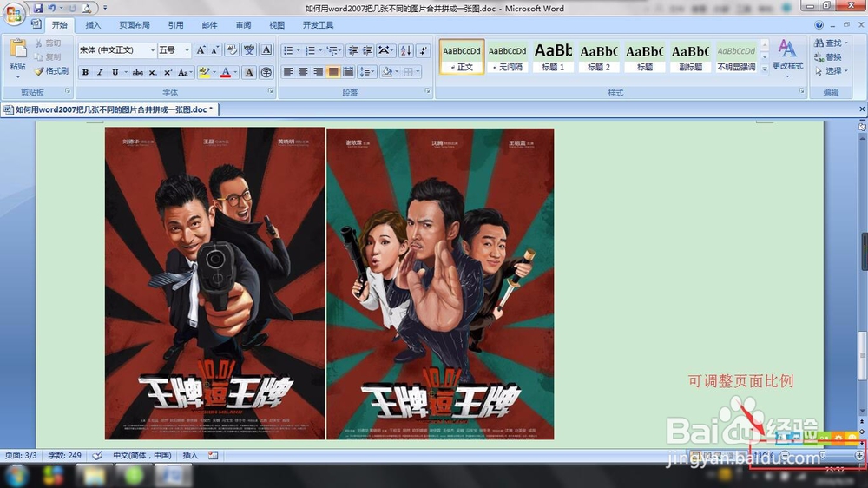Apply 副标题 style

pos(690,56)
